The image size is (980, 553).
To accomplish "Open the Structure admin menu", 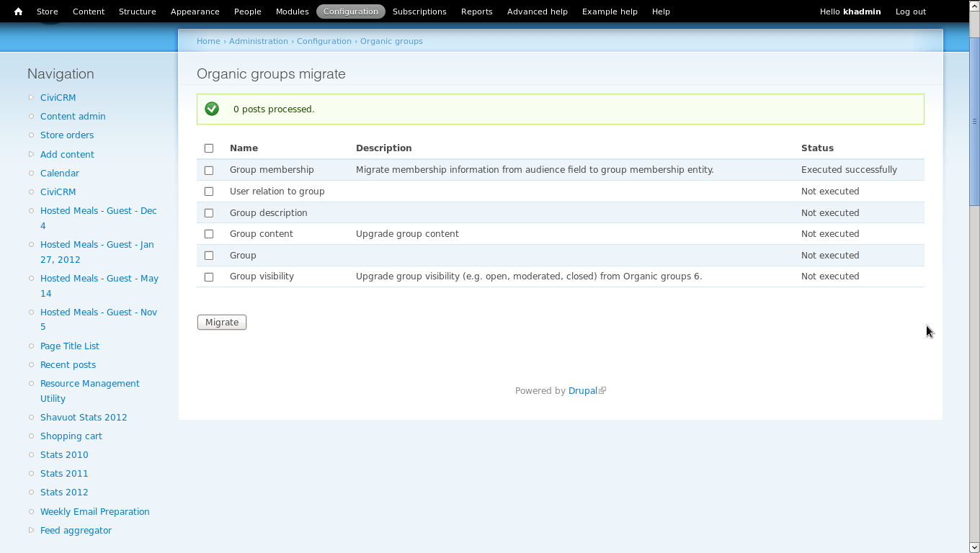I will tap(137, 12).
